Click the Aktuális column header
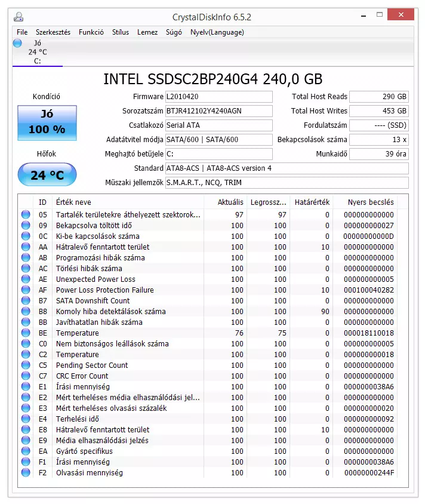This screenshot has height=504, width=425. pos(225,202)
